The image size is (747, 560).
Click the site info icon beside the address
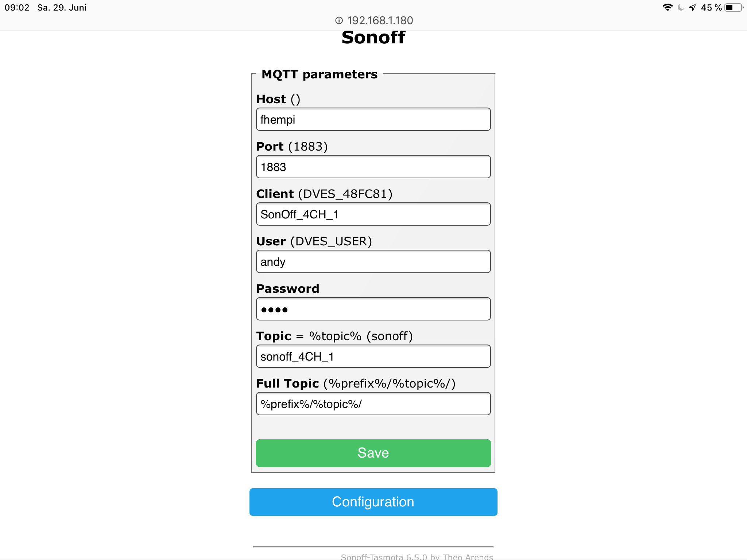click(x=339, y=20)
